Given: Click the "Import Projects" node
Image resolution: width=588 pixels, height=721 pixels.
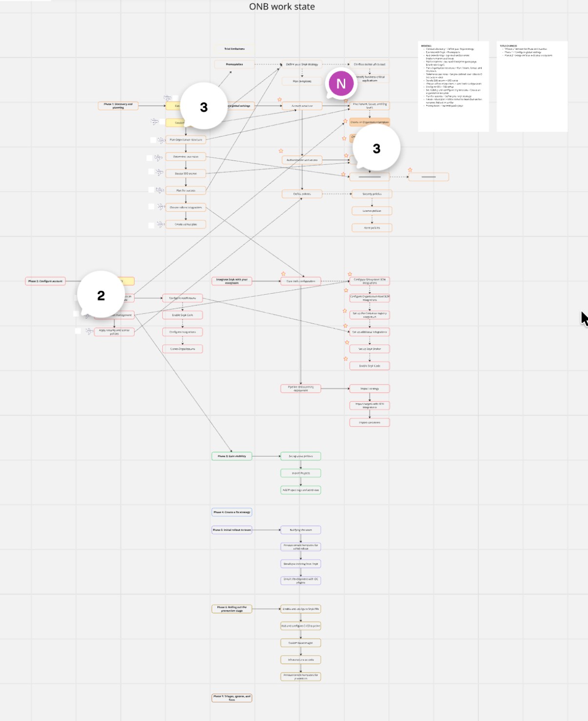Looking at the screenshot, I should (x=300, y=472).
